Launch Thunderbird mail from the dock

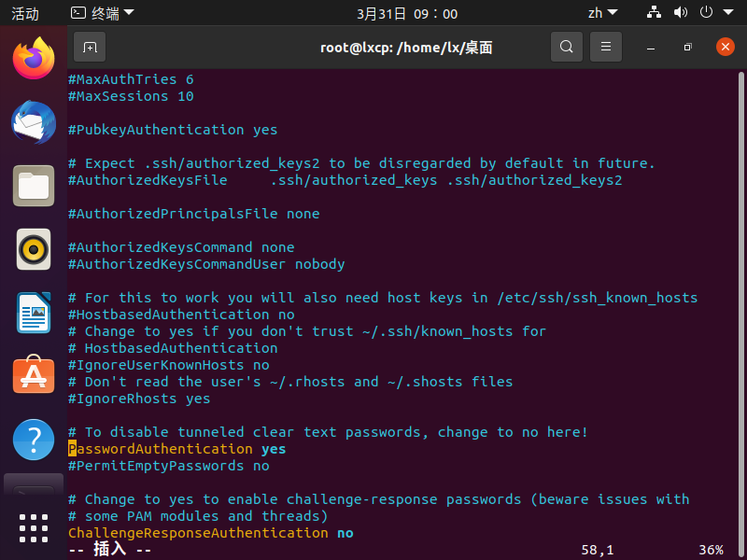(x=34, y=122)
